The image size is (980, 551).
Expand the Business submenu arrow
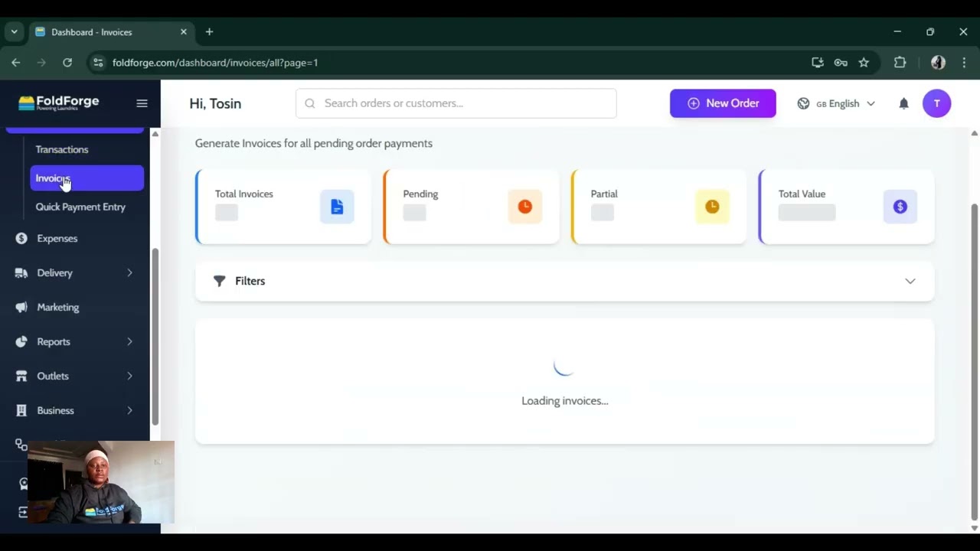click(x=129, y=410)
